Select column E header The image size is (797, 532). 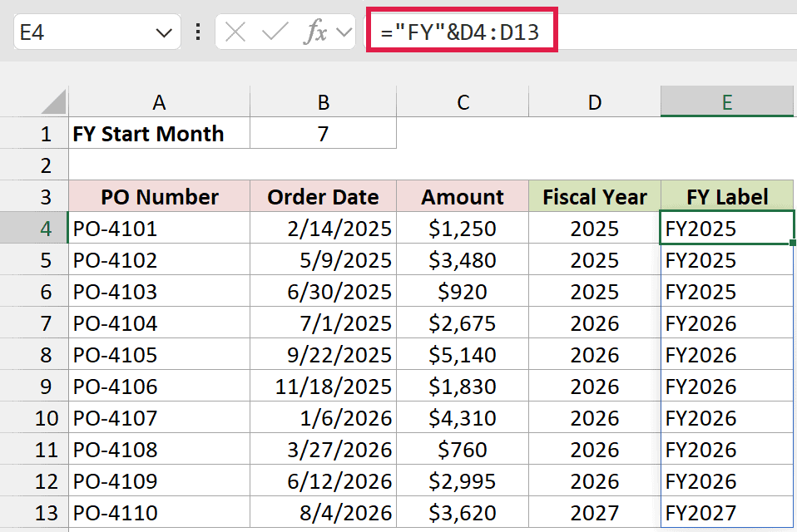[727, 102]
